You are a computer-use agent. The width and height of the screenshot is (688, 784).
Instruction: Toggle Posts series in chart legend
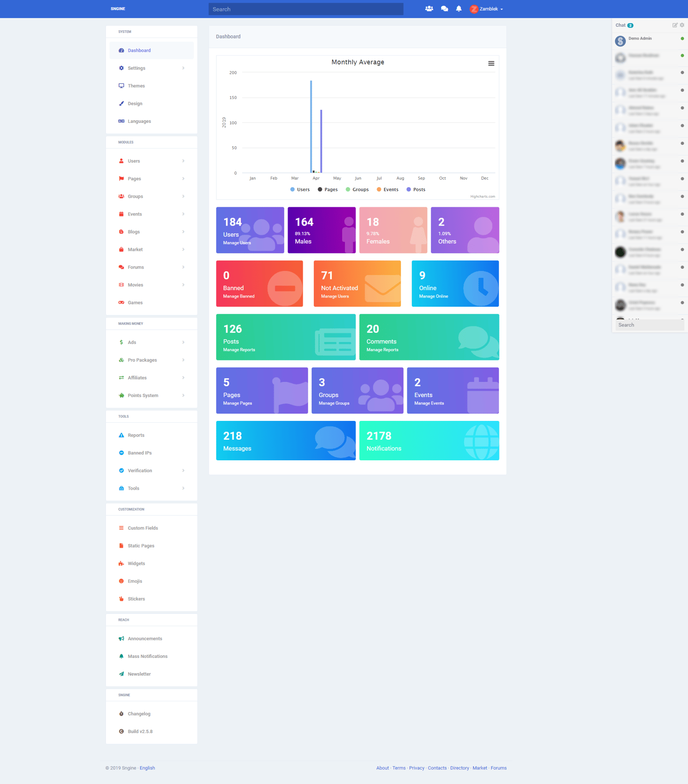click(x=416, y=189)
